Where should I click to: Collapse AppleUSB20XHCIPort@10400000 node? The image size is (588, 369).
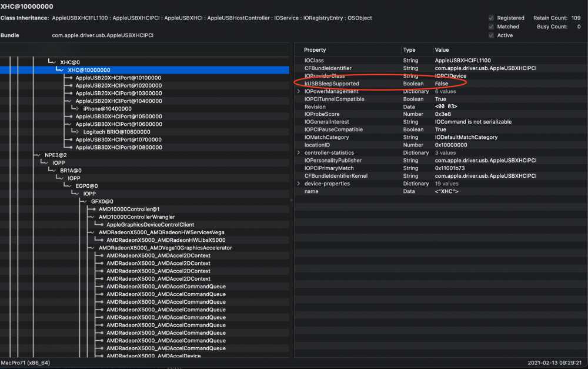(69, 101)
